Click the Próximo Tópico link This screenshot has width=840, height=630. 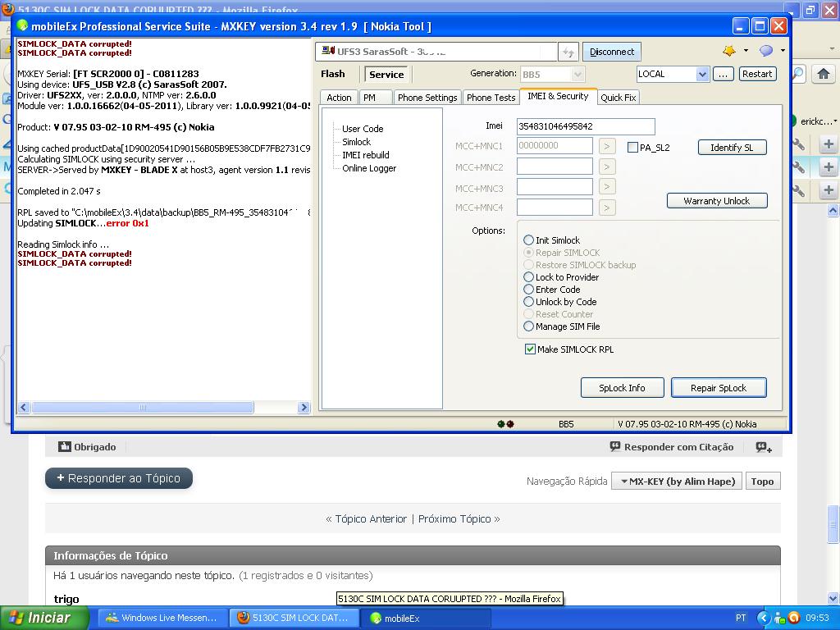454,518
